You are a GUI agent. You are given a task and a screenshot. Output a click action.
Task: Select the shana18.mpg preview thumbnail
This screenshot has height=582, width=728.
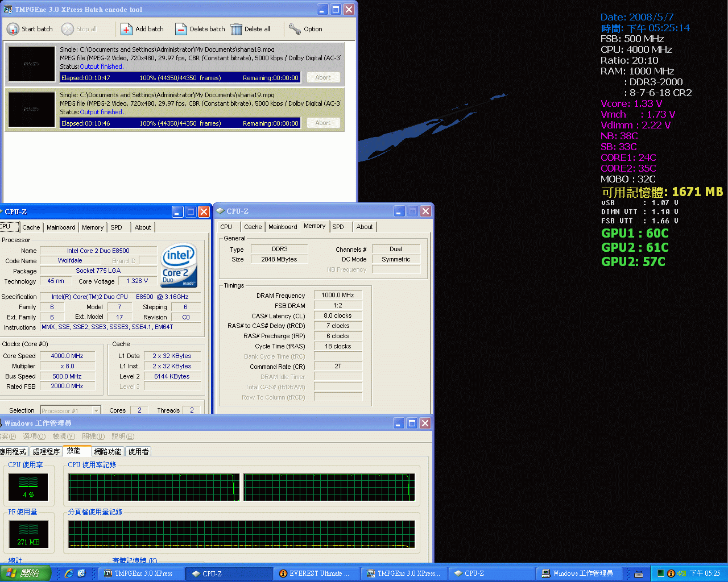32,64
